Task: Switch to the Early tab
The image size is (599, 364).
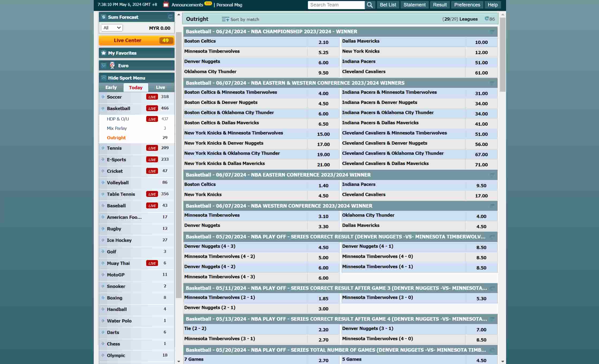Action: 111,87
